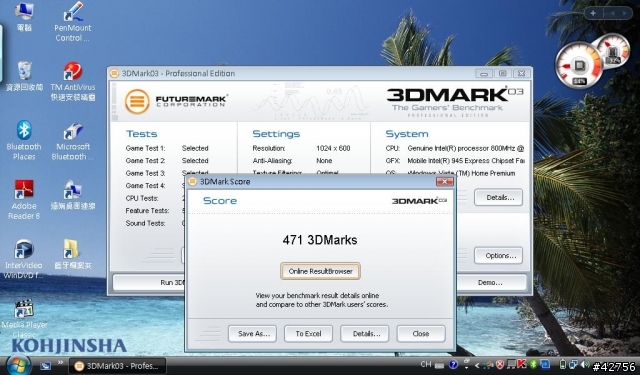The image size is (640, 375).
Task: Switch to the 3DMark03 taskbar button
Action: coord(118,366)
